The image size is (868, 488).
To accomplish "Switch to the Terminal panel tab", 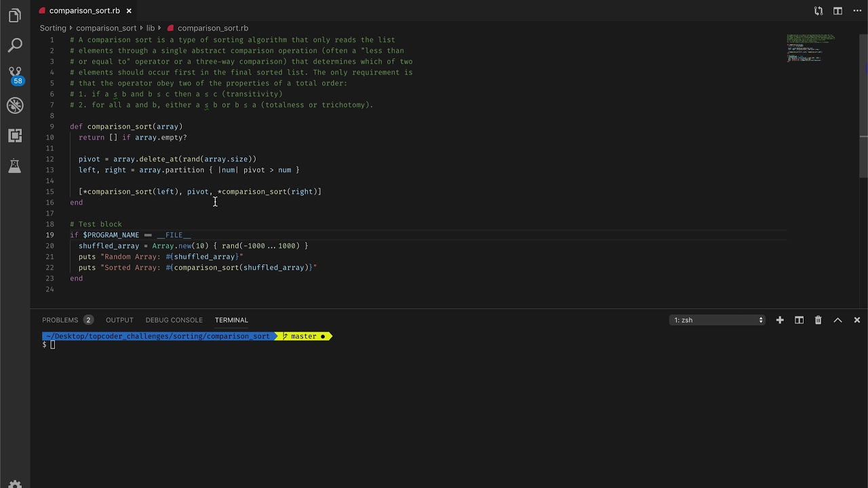I will click(231, 320).
